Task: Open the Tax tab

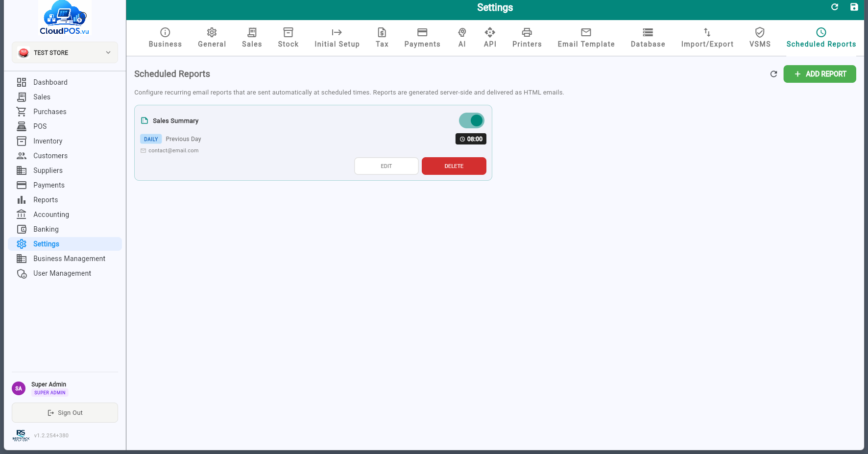Action: pos(382,38)
